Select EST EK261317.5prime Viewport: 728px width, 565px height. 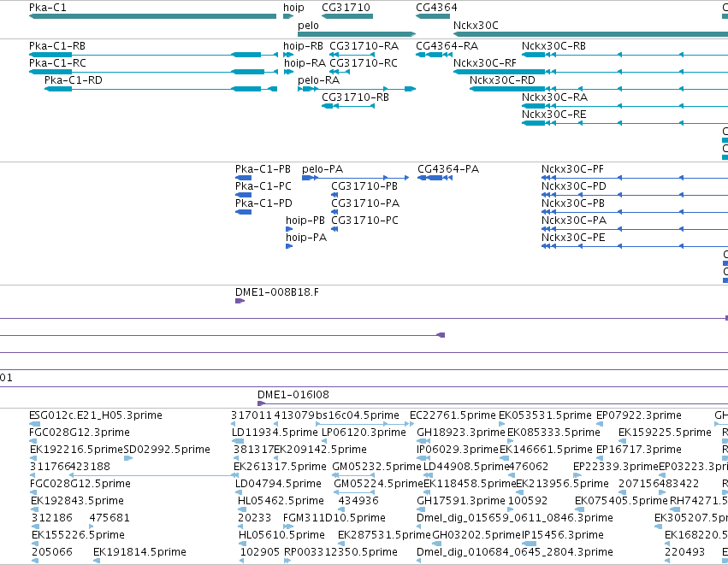[235, 475]
